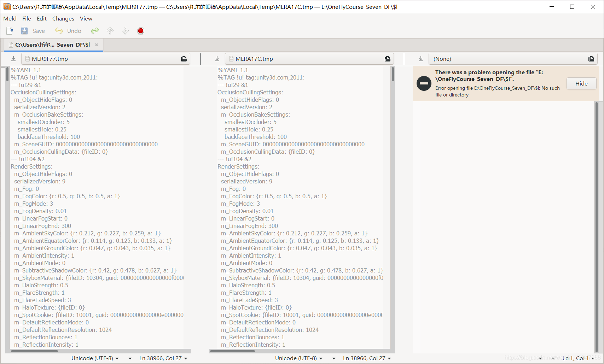Click the green Redo arrow
Viewport: 604px width, 364px height.
point(95,31)
